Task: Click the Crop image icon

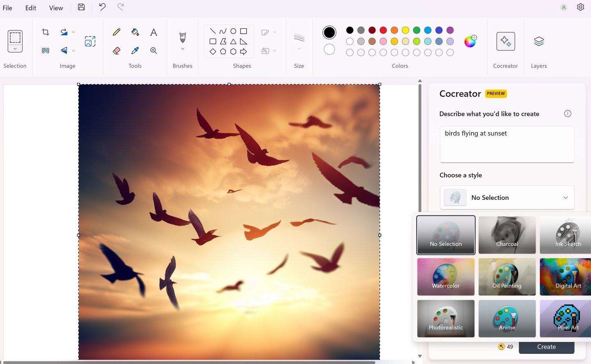Action: point(46,32)
